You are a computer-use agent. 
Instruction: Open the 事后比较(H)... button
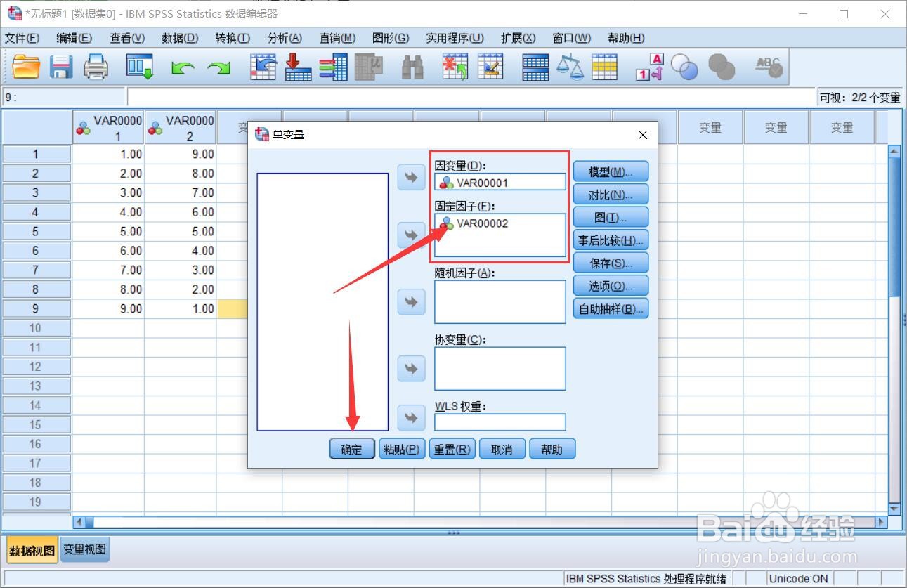coord(611,240)
